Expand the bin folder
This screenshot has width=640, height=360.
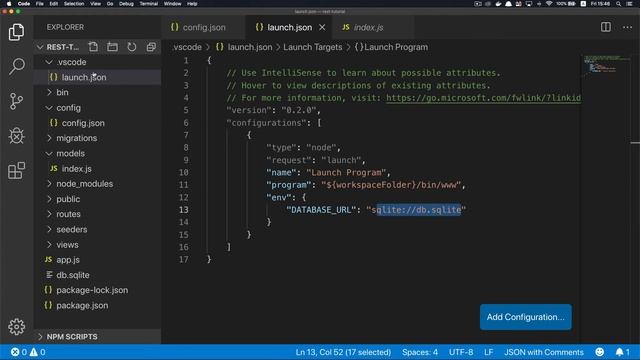click(49, 92)
